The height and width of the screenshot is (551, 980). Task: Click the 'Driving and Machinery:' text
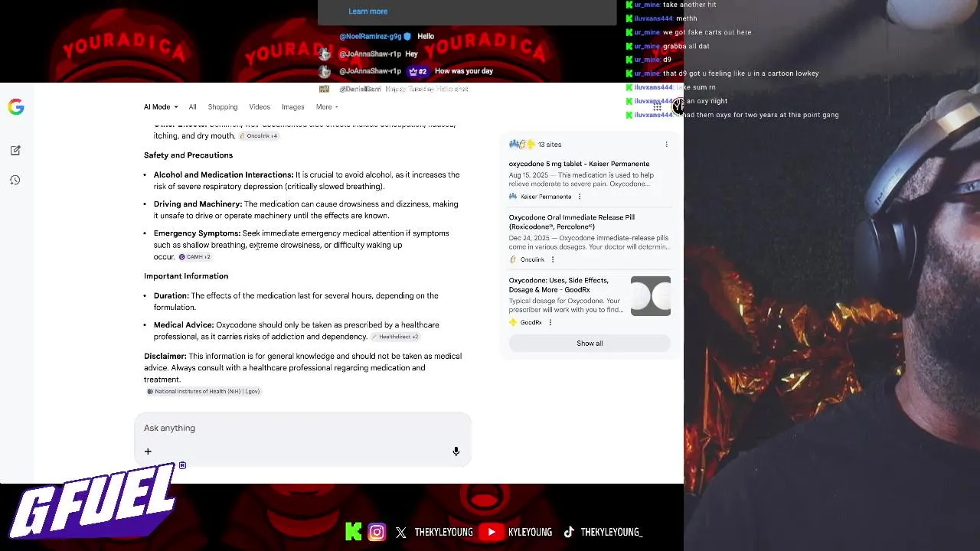pyautogui.click(x=198, y=204)
